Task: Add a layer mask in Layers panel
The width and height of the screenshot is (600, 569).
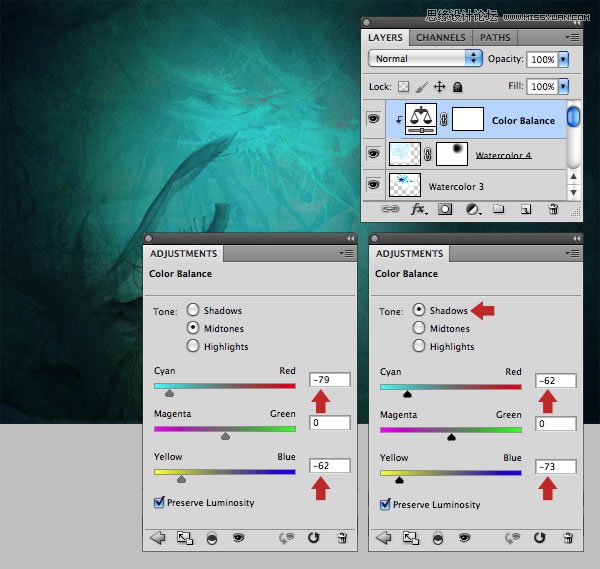Action: click(x=445, y=209)
